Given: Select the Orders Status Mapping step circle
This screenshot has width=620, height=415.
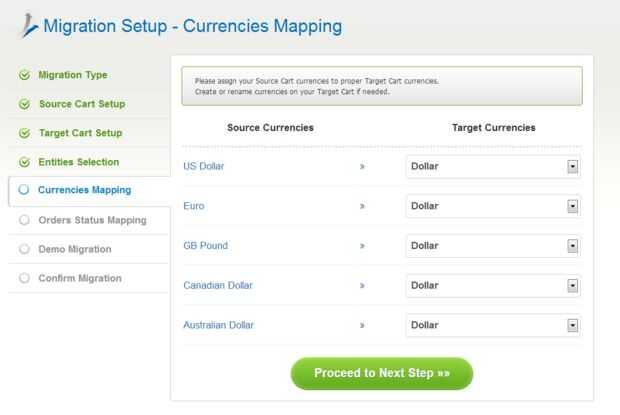Looking at the screenshot, I should pos(24,220).
